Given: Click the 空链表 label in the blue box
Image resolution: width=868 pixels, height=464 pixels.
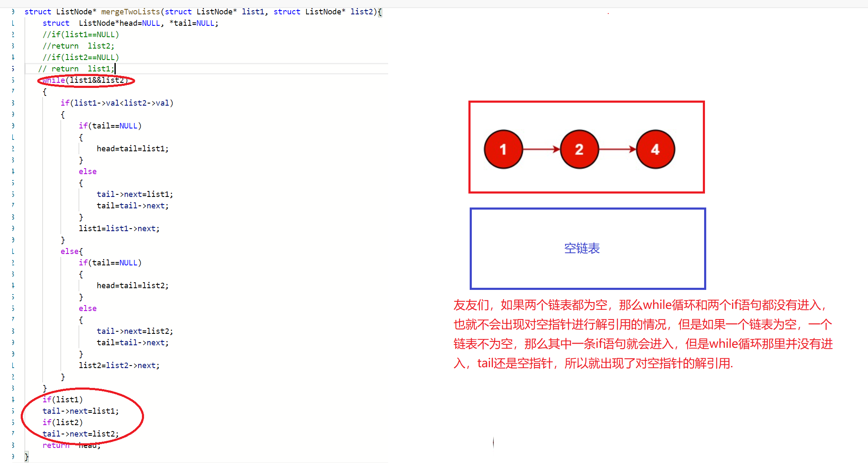Looking at the screenshot, I should coord(582,248).
